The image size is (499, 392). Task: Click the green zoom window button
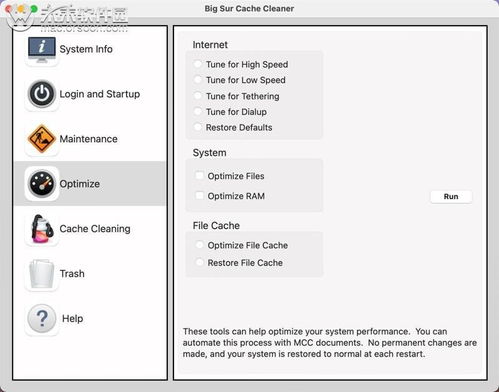point(33,9)
